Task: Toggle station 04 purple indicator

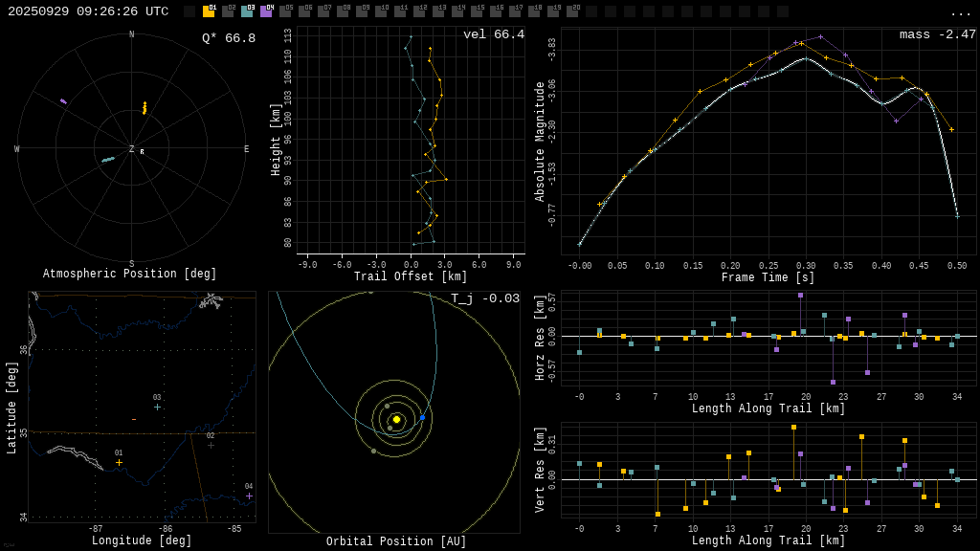Action: coord(266,11)
